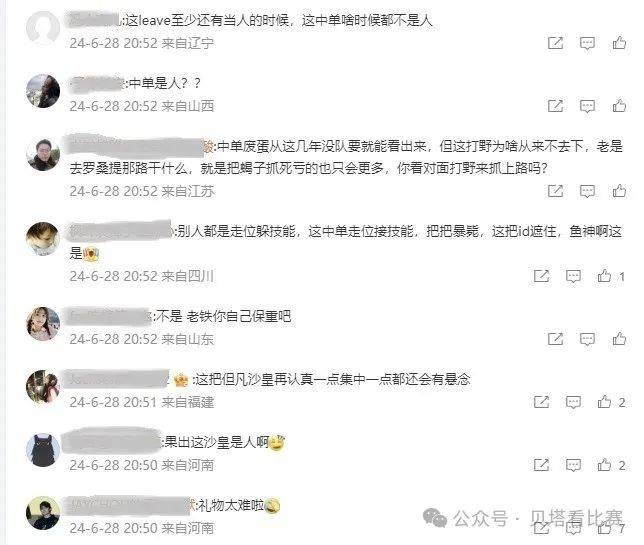Image resolution: width=644 pixels, height=545 pixels.
Task: Open the avatar of the Jiangsu commenter
Action: point(43,154)
